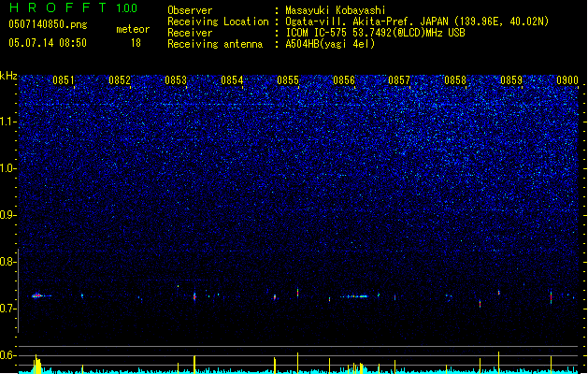Click the Observer label
The width and height of the screenshot is (588, 374).
[190, 10]
